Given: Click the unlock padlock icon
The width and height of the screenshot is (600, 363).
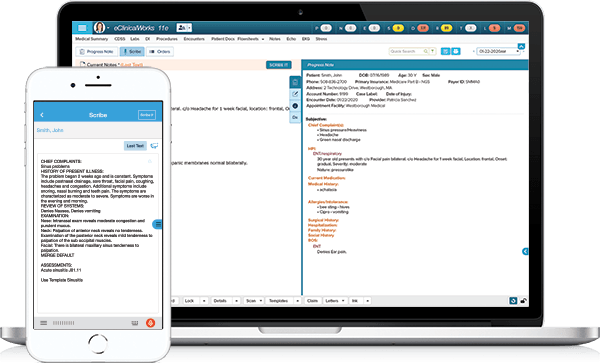Looking at the screenshot, I should pyautogui.click(x=523, y=301).
